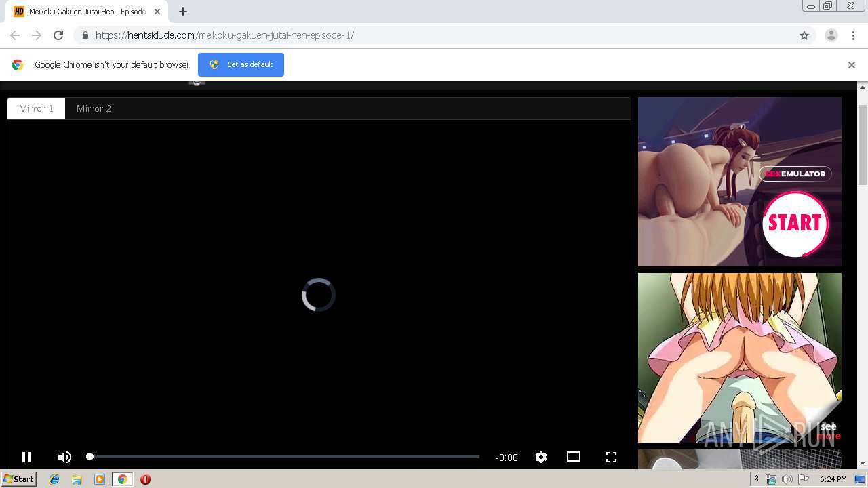
Task: Click the remaining time display -0:00
Action: [x=507, y=457]
